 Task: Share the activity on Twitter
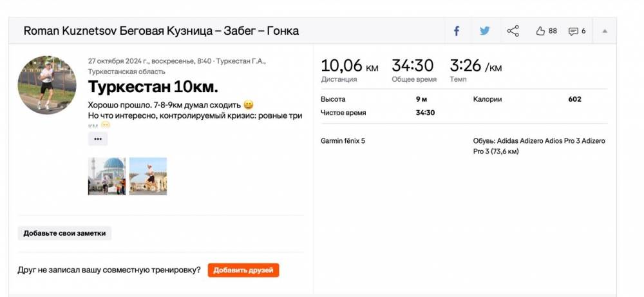pos(484,31)
